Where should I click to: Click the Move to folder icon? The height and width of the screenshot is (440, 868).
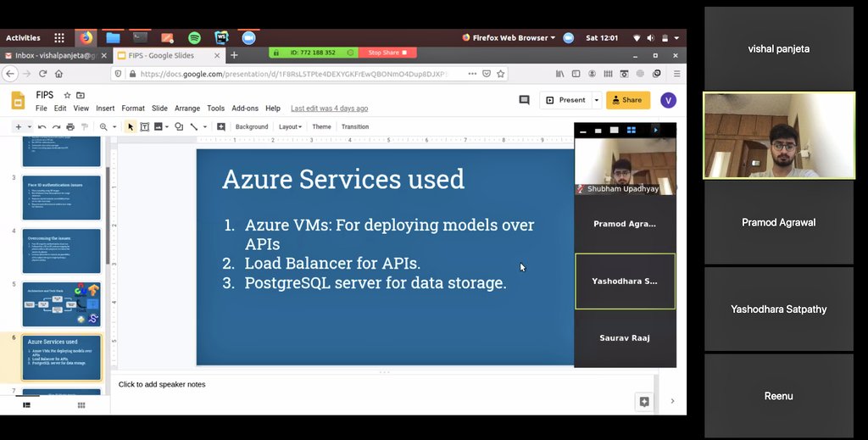click(x=81, y=95)
